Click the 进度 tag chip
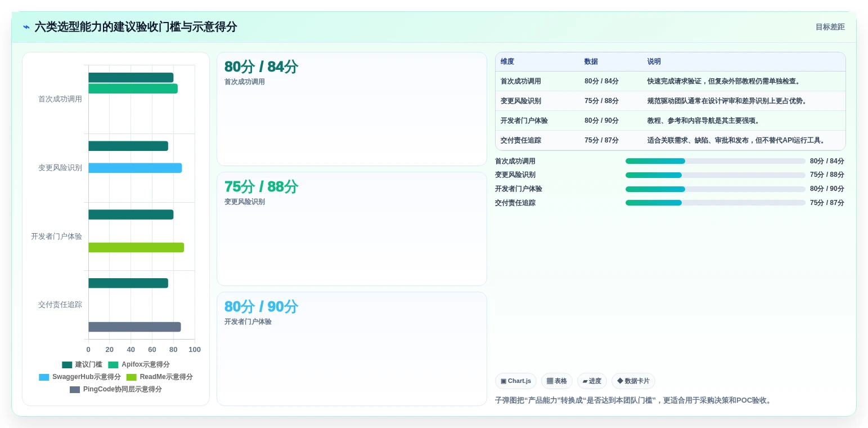 [592, 381]
